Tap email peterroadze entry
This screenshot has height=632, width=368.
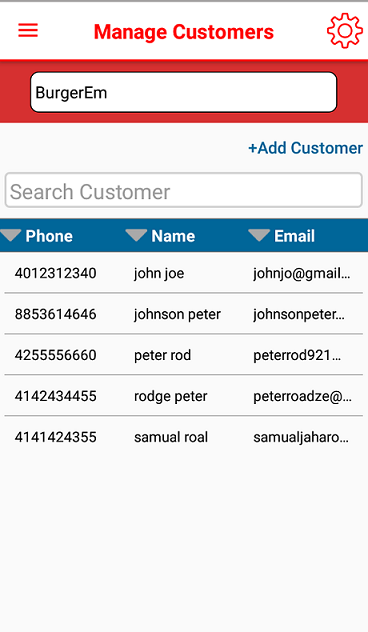tap(302, 396)
